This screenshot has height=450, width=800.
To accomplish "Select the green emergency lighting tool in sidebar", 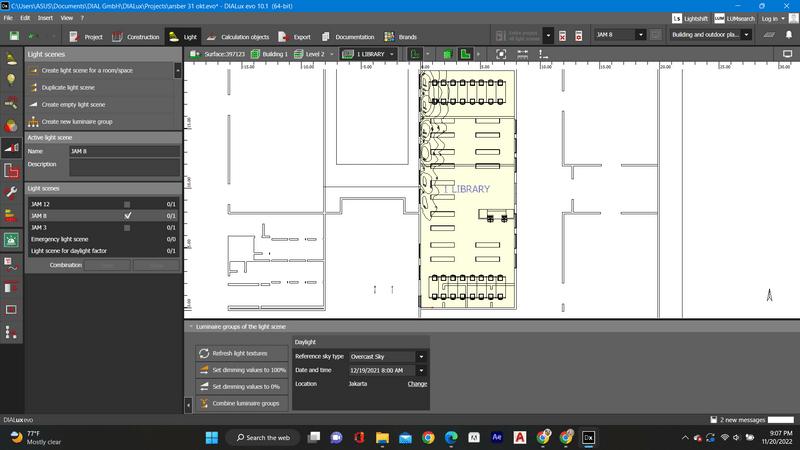I will [11, 239].
